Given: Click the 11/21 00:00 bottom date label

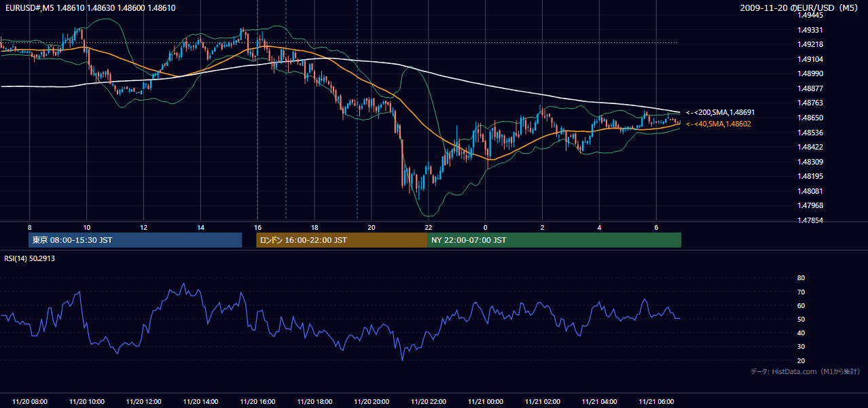Looking at the screenshot, I should tap(486, 402).
